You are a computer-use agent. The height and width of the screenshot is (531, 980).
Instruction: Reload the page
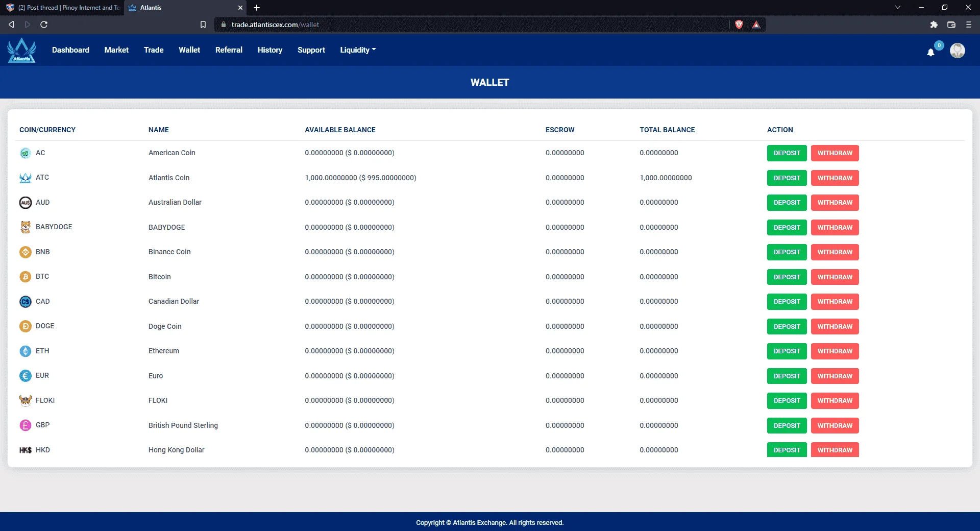[x=44, y=25]
